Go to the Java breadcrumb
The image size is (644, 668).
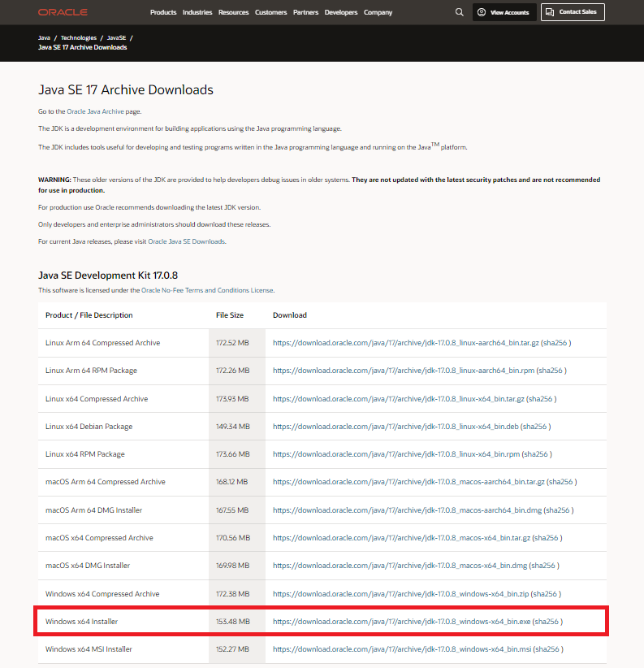click(x=44, y=38)
